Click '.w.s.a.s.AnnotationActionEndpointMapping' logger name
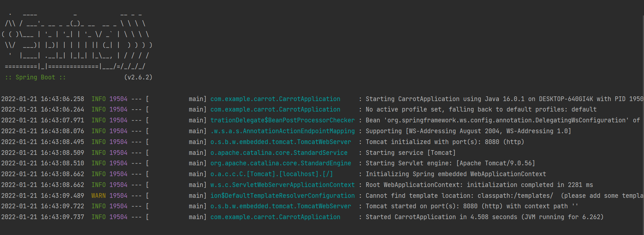The height and width of the screenshot is (235, 644). pyautogui.click(x=283, y=131)
